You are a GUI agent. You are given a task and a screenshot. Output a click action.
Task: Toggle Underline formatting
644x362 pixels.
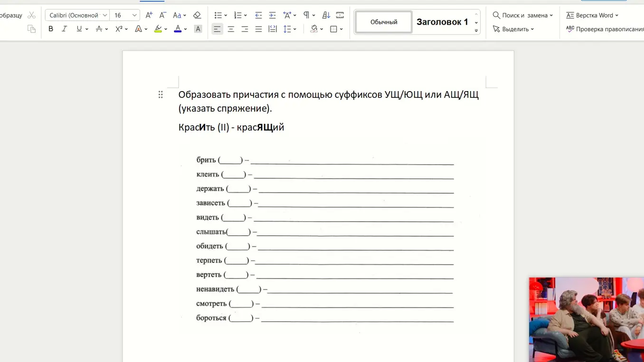pos(79,29)
